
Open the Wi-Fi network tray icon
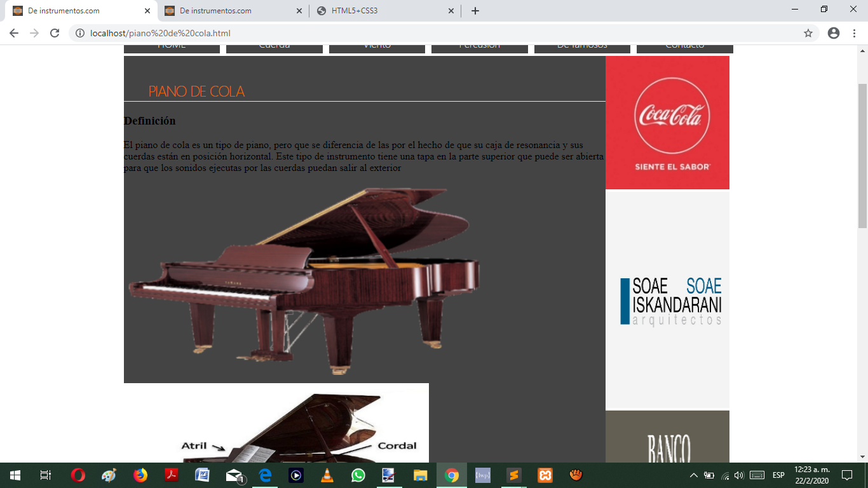725,475
